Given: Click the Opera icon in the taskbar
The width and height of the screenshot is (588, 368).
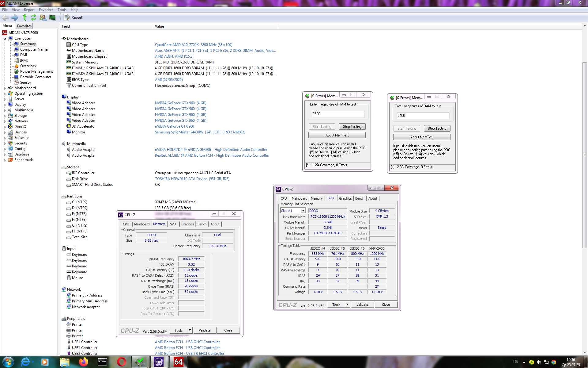Looking at the screenshot, I should 121,362.
